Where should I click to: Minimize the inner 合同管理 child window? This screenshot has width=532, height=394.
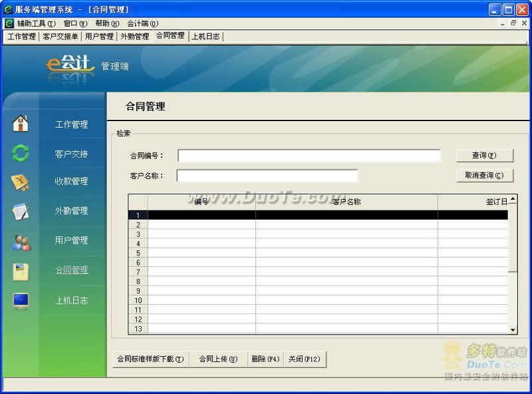503,23
